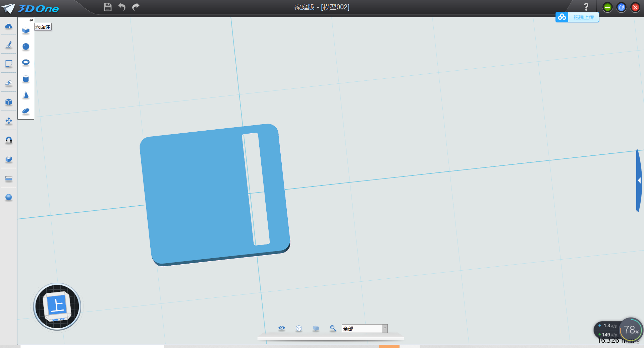Open the move transform tool
This screenshot has height=348, width=644.
coord(9,121)
